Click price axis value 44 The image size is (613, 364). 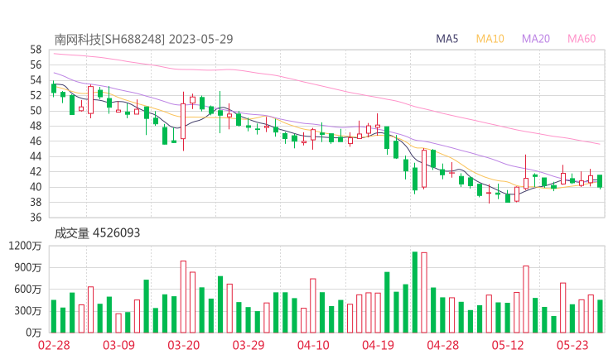coord(36,156)
